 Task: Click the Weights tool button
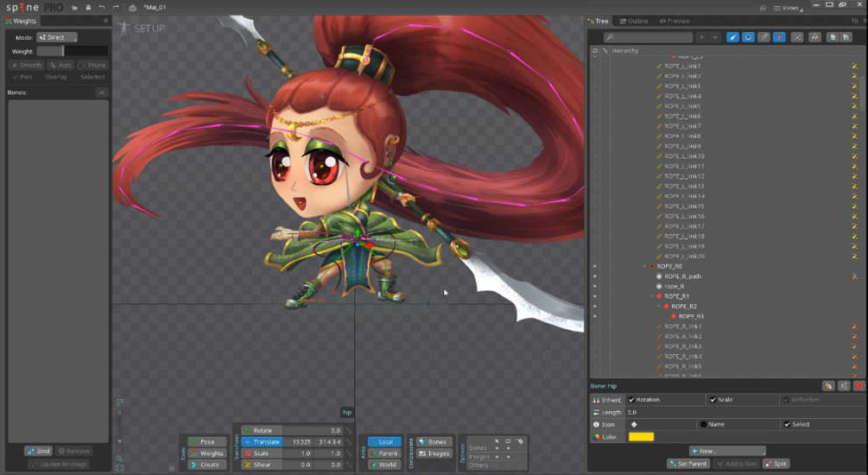coord(207,453)
